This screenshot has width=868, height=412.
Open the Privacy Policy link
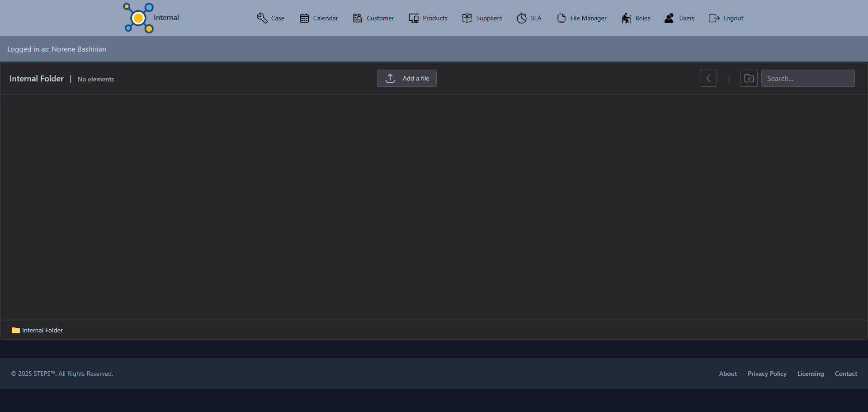pyautogui.click(x=767, y=374)
